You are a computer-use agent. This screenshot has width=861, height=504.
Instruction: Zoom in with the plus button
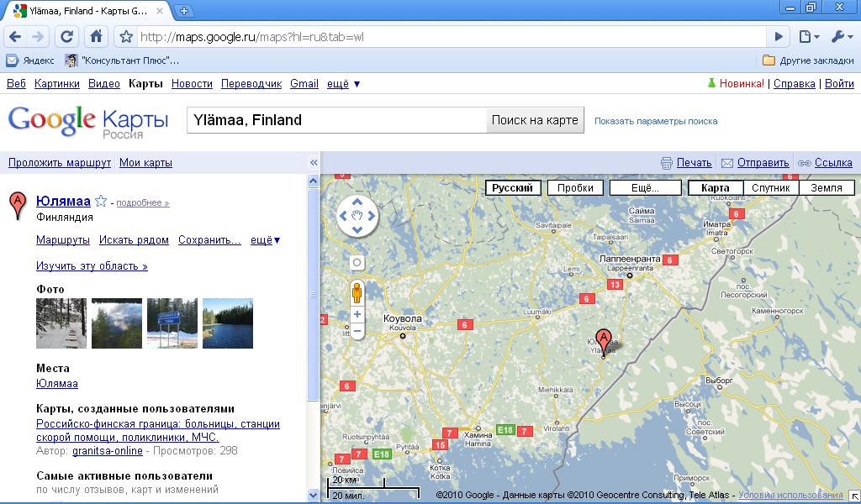tap(357, 314)
